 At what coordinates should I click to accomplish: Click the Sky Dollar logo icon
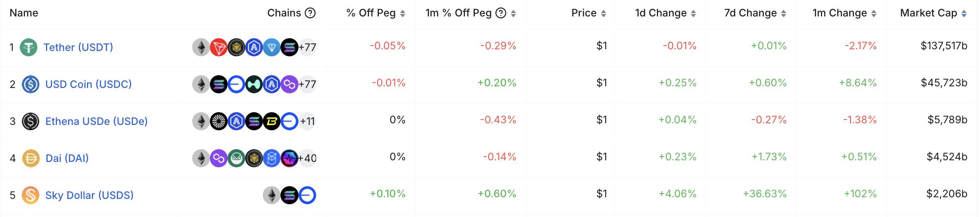pos(31,195)
